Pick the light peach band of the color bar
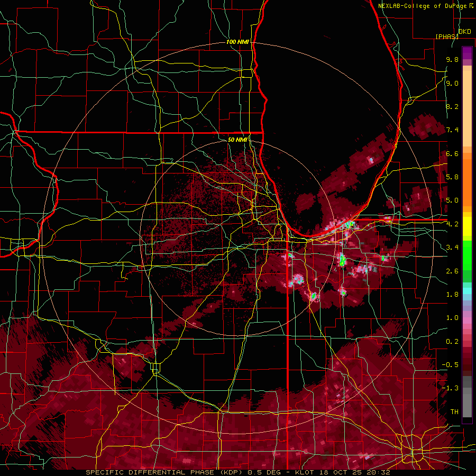The width and height of the screenshot is (476, 476). coord(467,108)
